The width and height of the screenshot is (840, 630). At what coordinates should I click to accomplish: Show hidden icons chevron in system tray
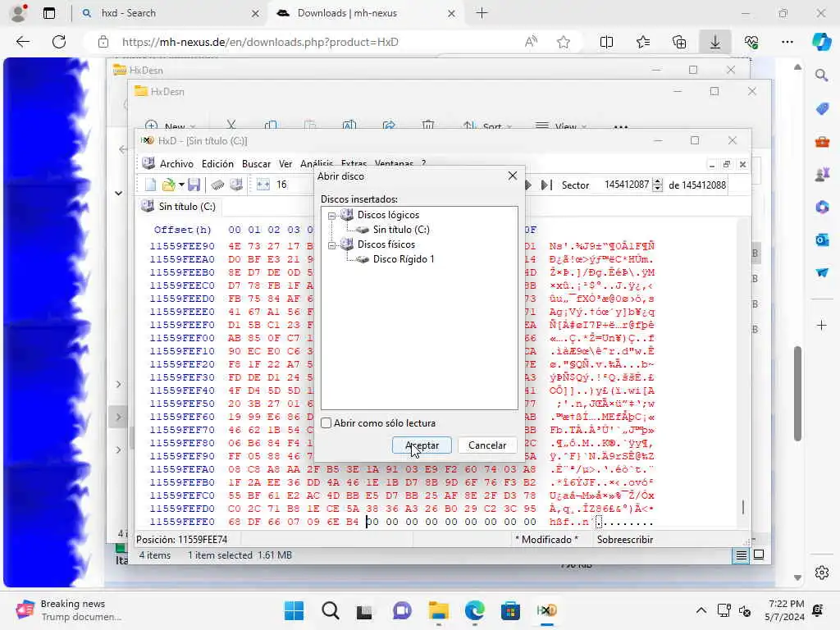(x=701, y=610)
